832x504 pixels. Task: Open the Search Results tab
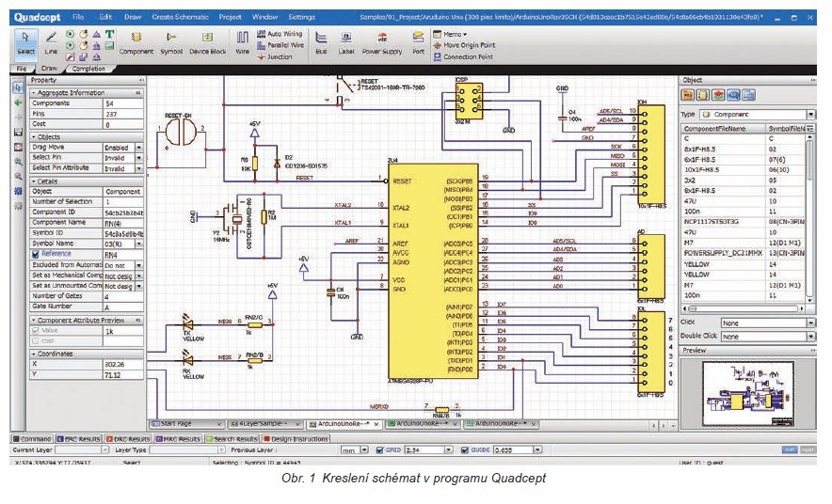[232, 439]
